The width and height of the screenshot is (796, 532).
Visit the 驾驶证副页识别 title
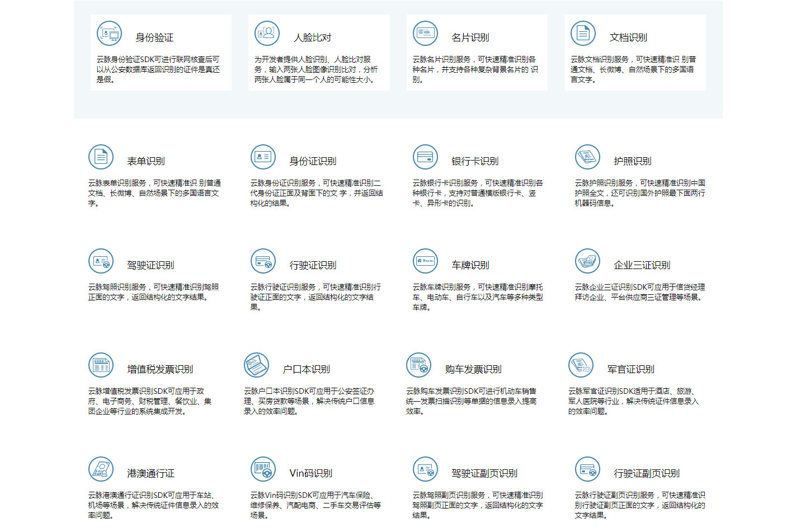484,473
